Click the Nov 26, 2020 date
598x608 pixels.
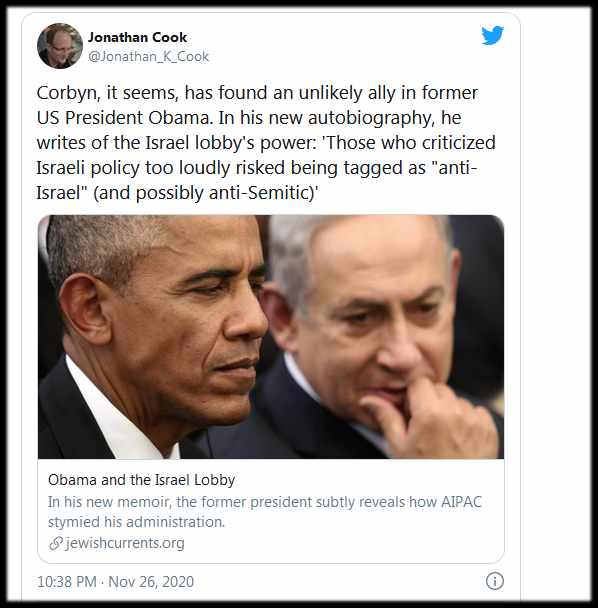(x=151, y=582)
